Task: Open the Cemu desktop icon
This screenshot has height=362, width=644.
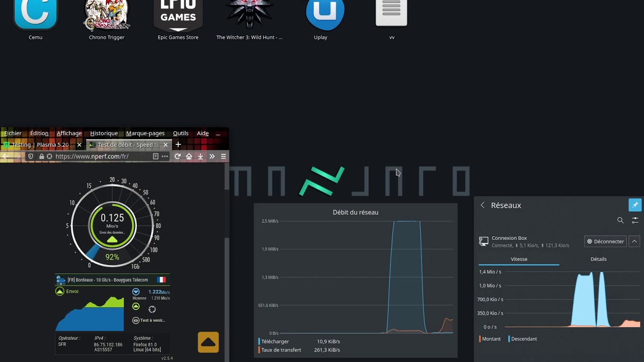Action: (35, 20)
